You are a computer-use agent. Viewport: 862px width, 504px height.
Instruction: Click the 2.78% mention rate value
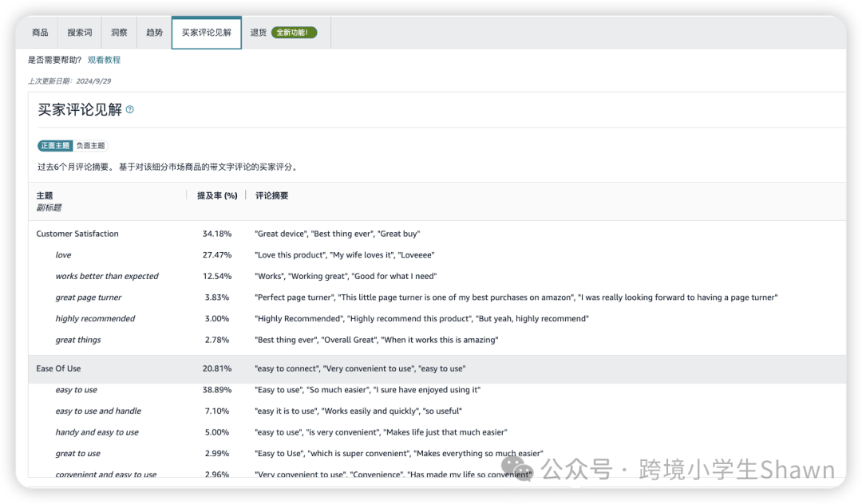pos(217,340)
